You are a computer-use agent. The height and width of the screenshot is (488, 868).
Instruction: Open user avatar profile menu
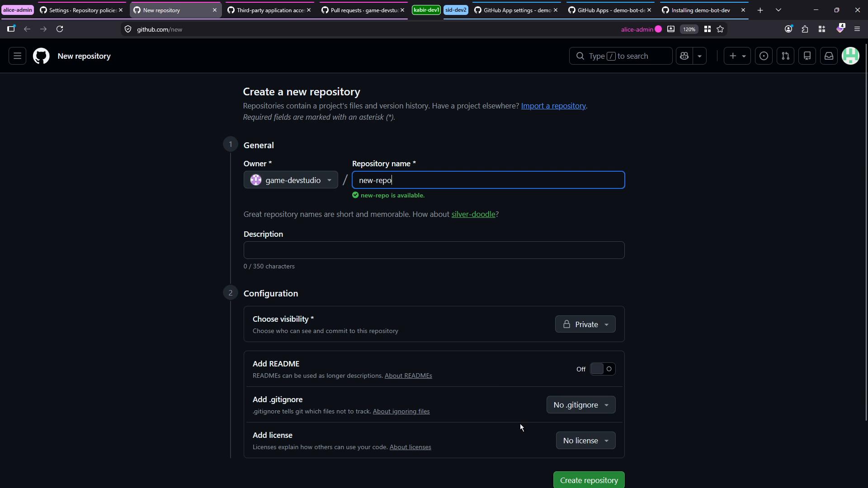pos(850,56)
